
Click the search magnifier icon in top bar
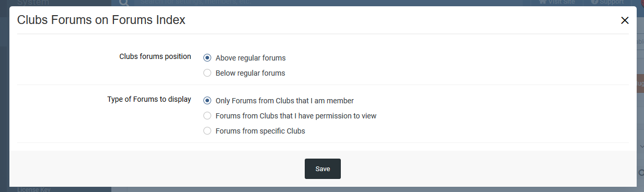(x=124, y=3)
